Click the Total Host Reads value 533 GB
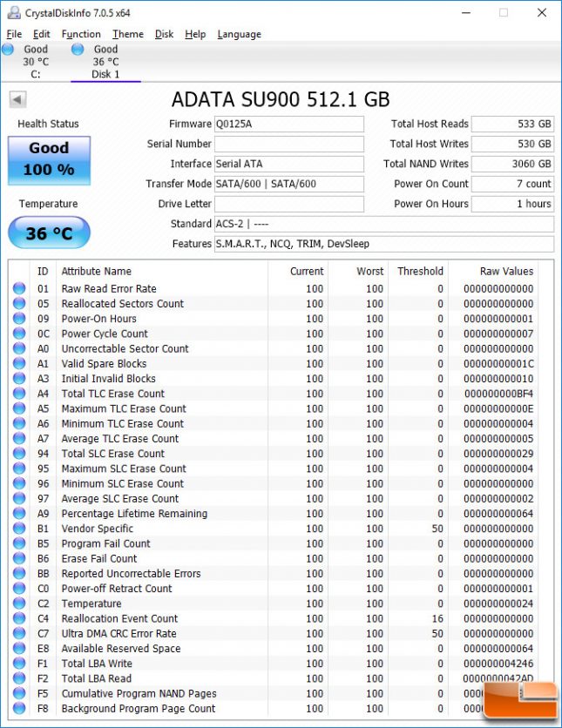The height and width of the screenshot is (728, 562). (x=512, y=124)
